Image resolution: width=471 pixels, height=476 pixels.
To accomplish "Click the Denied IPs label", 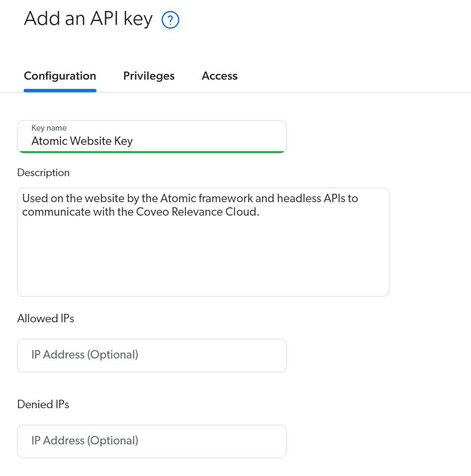I will pyautogui.click(x=43, y=404).
